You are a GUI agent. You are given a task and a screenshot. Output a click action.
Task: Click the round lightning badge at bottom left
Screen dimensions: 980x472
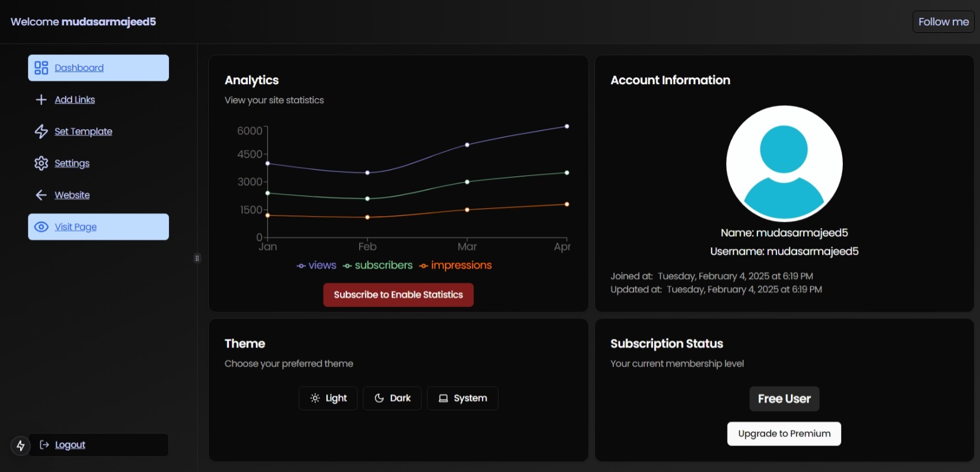pos(21,445)
